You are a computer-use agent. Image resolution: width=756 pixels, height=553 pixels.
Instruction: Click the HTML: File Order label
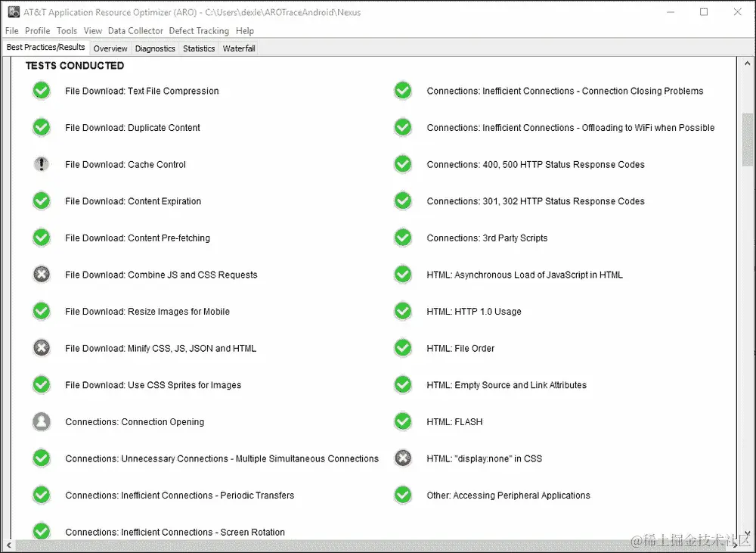point(460,349)
